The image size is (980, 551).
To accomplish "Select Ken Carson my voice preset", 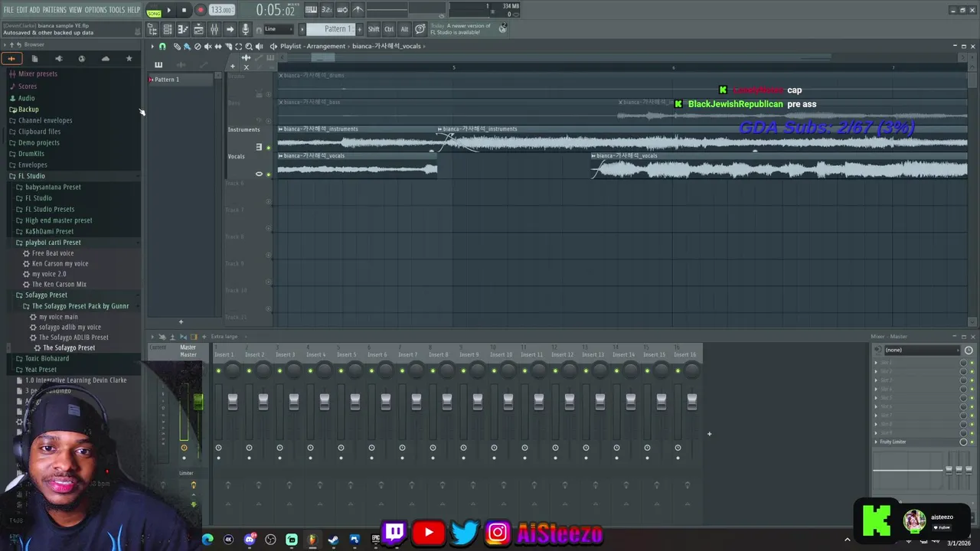I will click(60, 263).
